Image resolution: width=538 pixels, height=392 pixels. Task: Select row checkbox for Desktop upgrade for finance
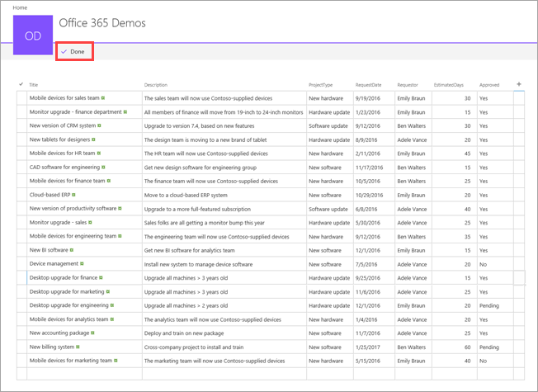(21, 277)
